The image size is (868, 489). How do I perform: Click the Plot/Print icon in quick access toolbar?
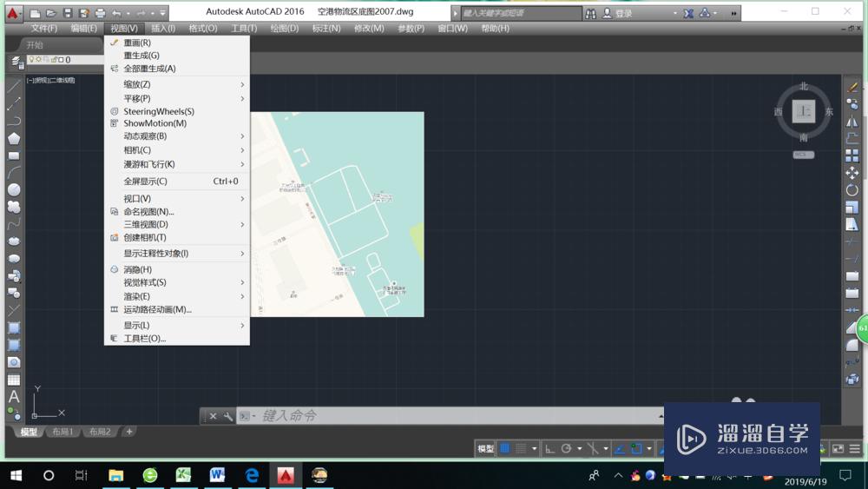coord(100,13)
